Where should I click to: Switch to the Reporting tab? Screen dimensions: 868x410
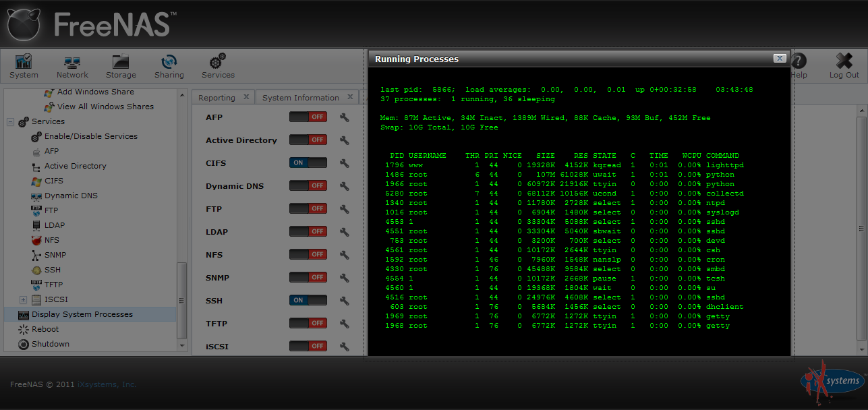(x=216, y=98)
